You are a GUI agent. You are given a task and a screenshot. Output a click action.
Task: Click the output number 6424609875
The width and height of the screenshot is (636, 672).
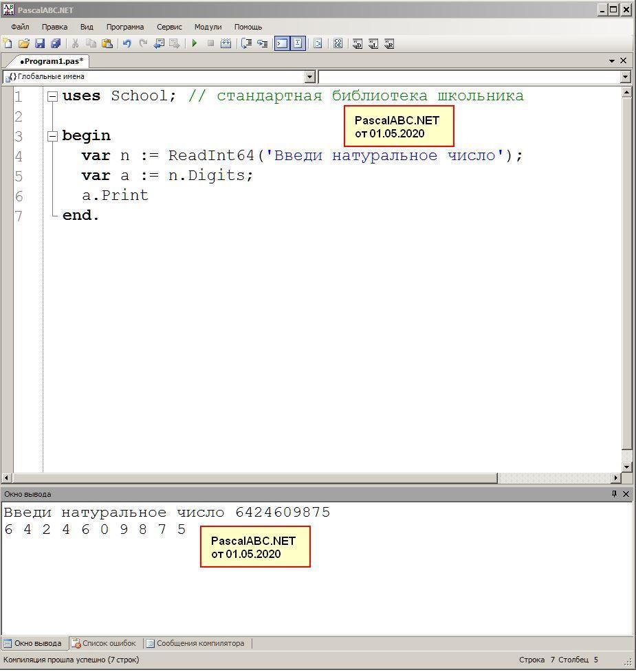(x=283, y=512)
